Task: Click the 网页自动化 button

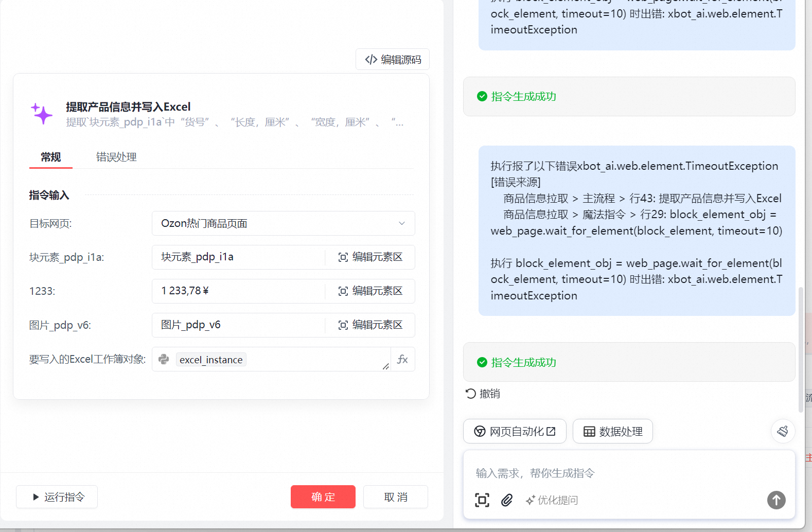Action: coord(515,431)
